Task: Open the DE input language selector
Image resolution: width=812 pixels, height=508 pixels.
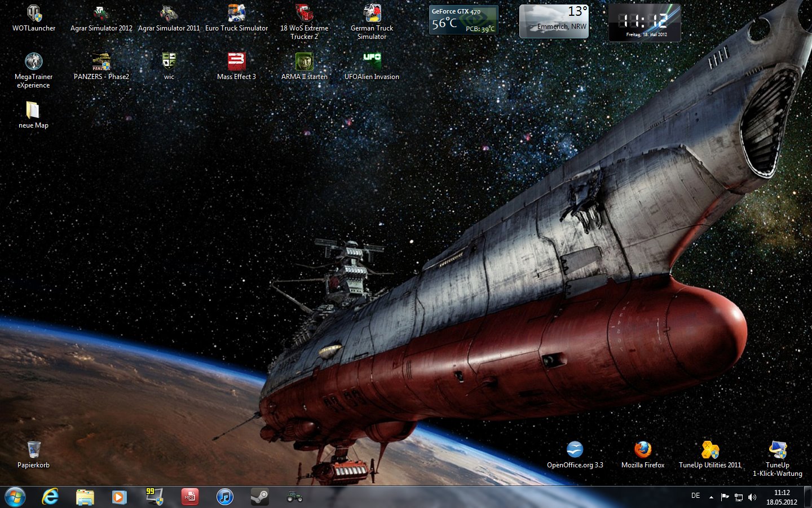Action: (x=695, y=496)
